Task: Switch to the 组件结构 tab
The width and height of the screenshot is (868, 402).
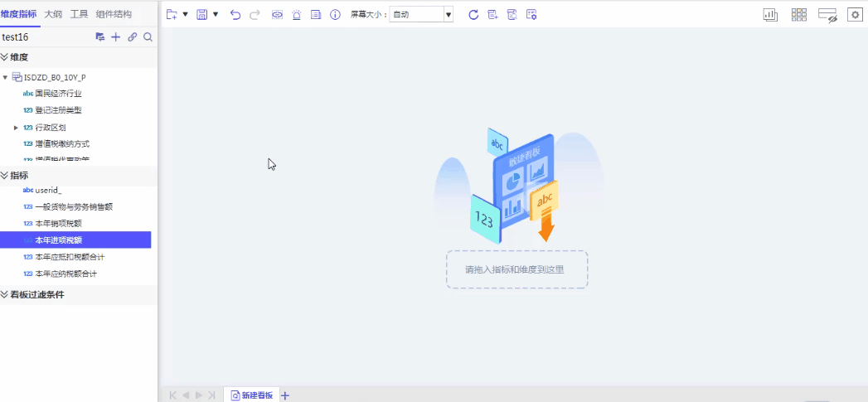Action: click(114, 14)
